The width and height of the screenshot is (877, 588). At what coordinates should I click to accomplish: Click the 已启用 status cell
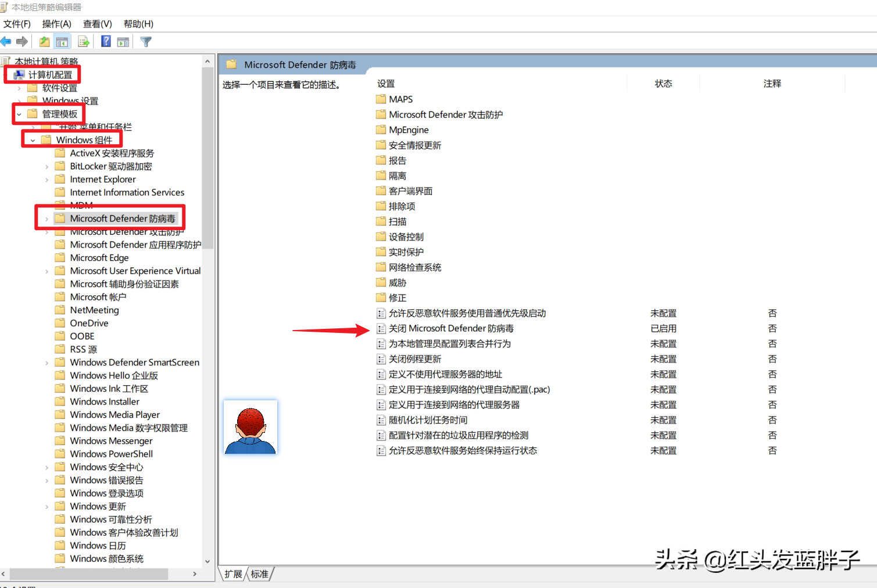(x=663, y=328)
